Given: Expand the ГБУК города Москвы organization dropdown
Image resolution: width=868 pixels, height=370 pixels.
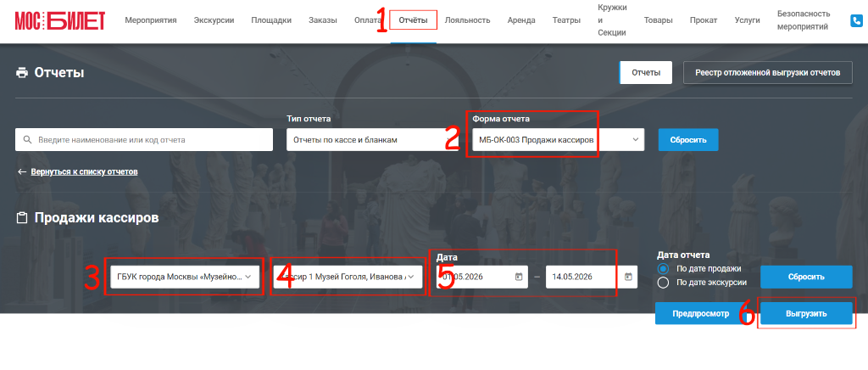Looking at the screenshot, I should tap(186, 277).
